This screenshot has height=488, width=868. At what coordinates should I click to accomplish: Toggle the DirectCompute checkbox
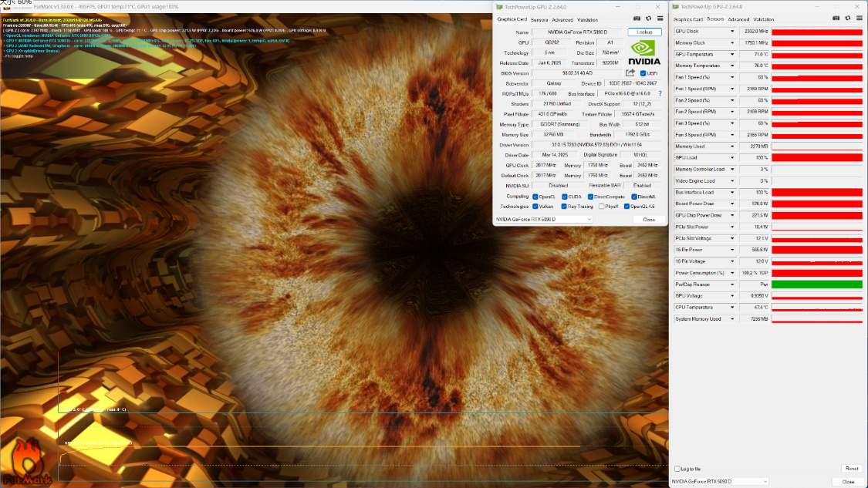click(590, 197)
